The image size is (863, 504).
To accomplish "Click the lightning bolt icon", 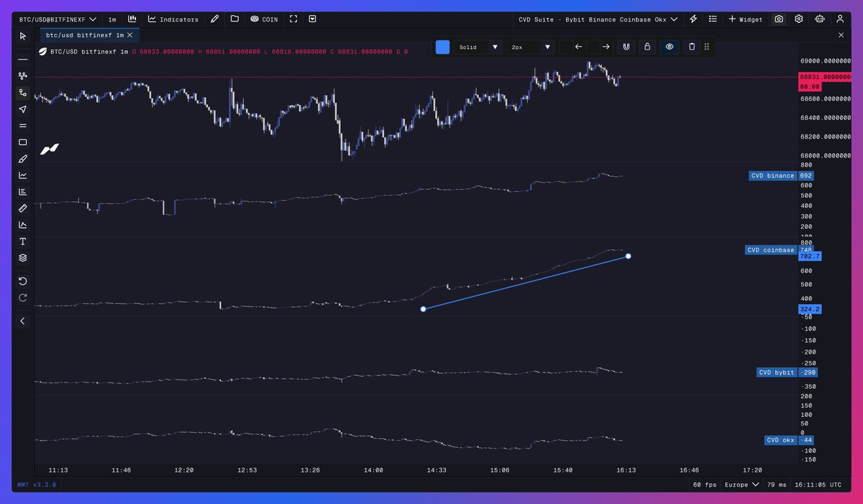I will pos(693,19).
